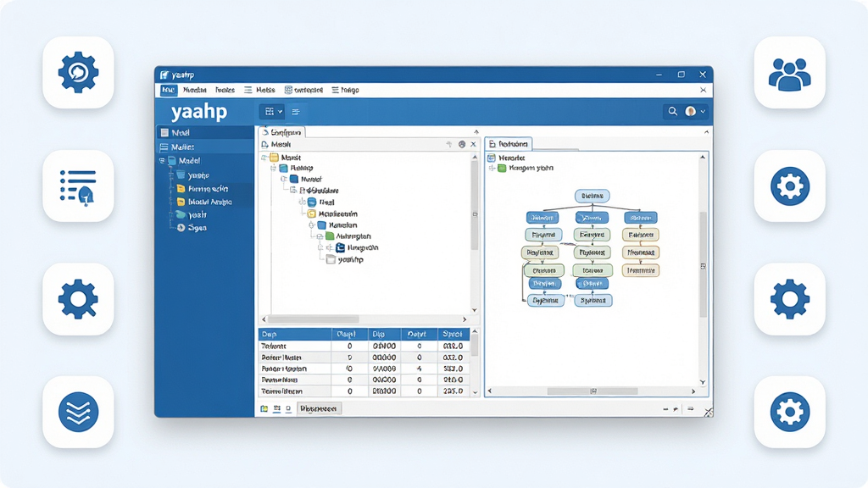This screenshot has width=868, height=488.
Task: Collapse center panel using its top caret
Action: click(476, 132)
